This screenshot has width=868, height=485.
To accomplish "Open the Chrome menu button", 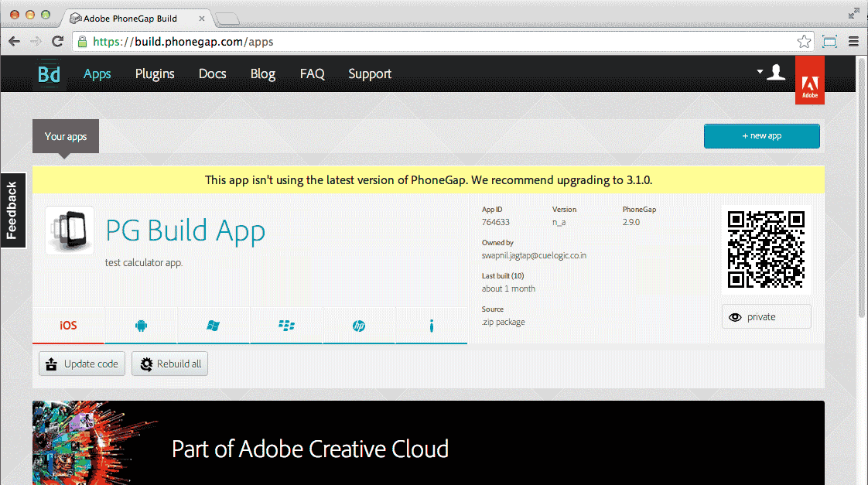I will [854, 42].
